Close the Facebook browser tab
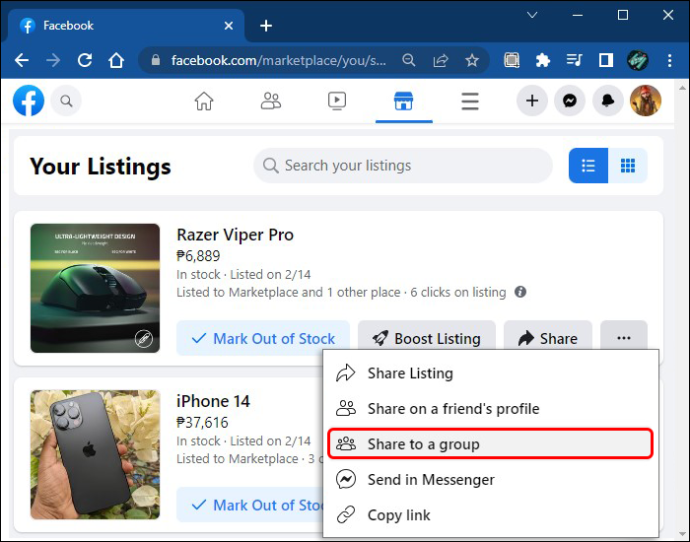 228,26
